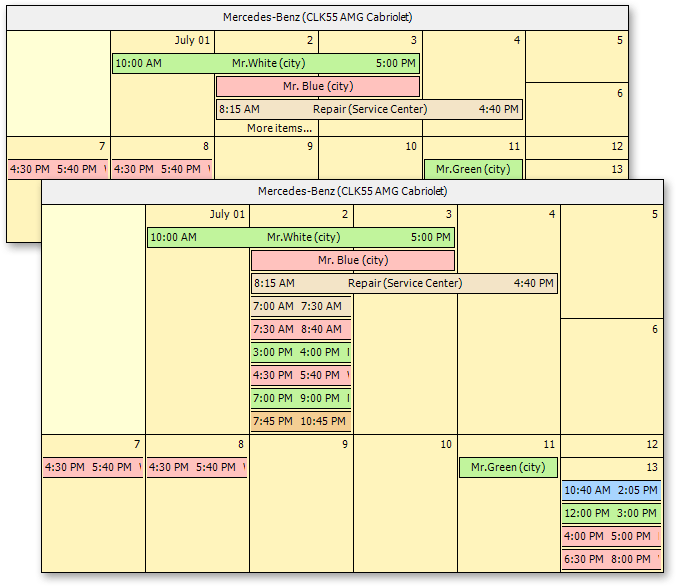
Task: Select Mr.White (city) appointment in front calendar
Action: coord(301,237)
